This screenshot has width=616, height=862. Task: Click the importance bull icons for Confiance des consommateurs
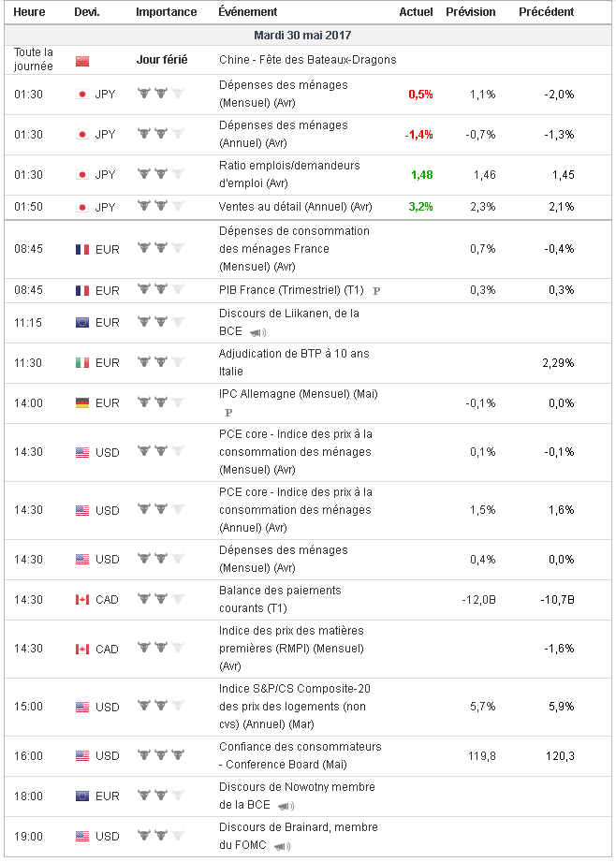click(161, 755)
